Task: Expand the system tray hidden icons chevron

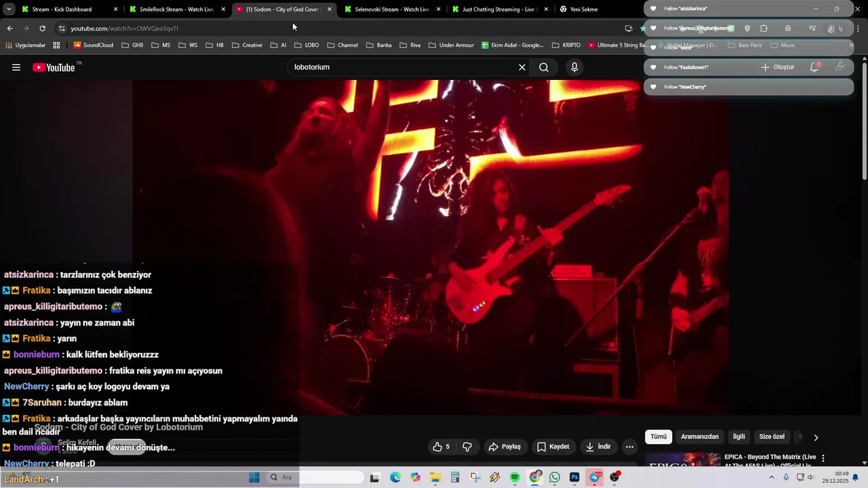Action: [x=771, y=477]
